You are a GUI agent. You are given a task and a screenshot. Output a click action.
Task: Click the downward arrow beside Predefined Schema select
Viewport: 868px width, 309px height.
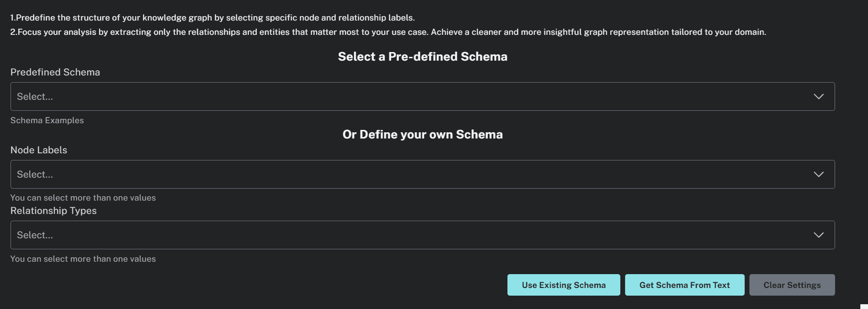(x=818, y=96)
